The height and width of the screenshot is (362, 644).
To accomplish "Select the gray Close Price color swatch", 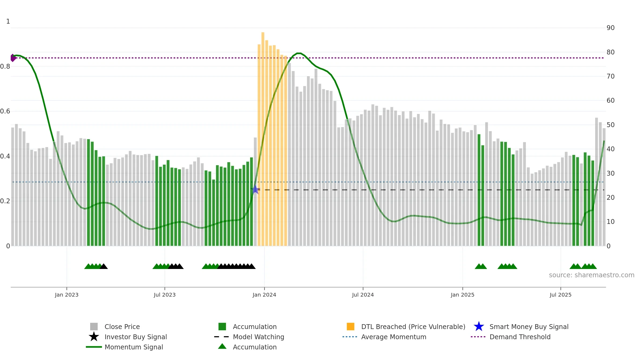I will pyautogui.click(x=94, y=327).
